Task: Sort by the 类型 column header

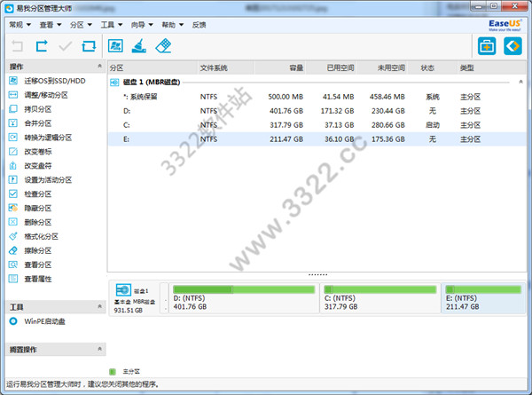Action: click(x=491, y=68)
